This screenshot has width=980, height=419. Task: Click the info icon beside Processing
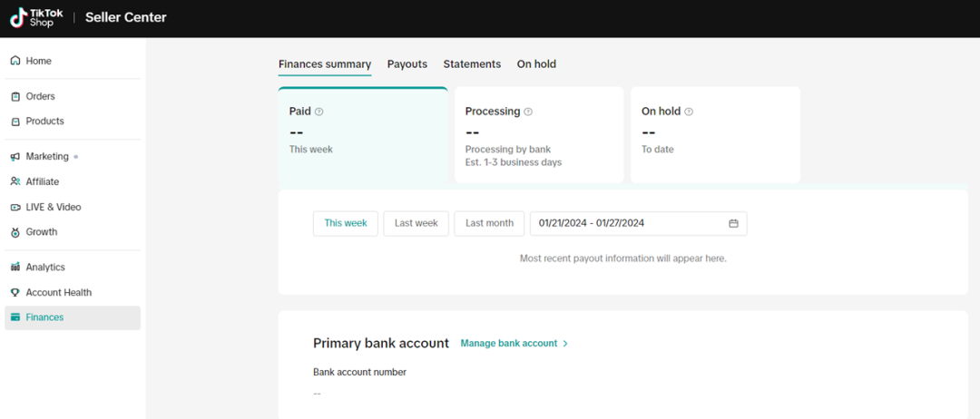(528, 112)
